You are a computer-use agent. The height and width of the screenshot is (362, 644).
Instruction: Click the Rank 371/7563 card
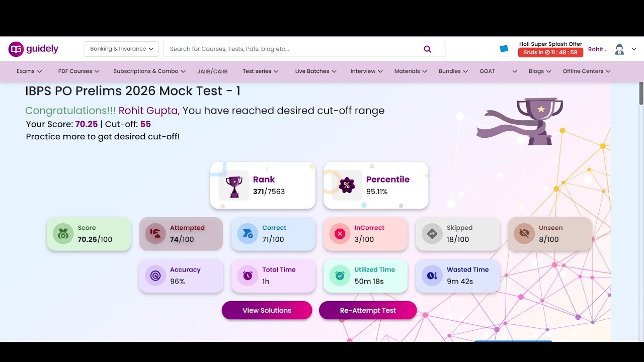[263, 186]
